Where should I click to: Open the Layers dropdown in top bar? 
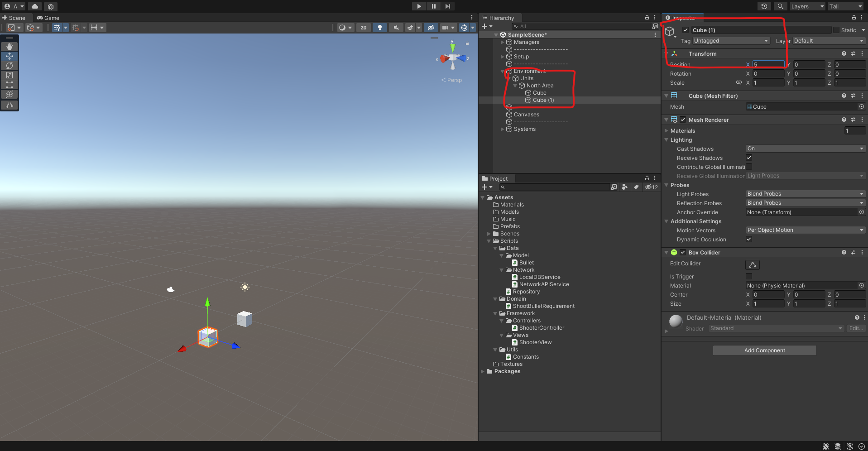[x=807, y=6]
